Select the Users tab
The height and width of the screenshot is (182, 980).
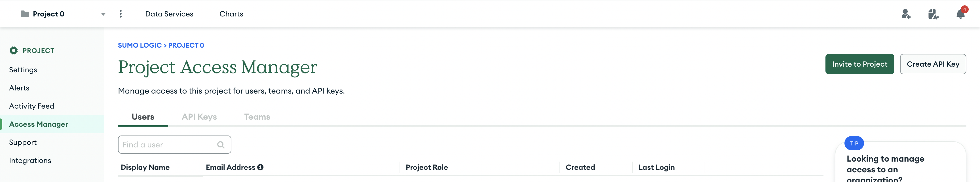[143, 117]
